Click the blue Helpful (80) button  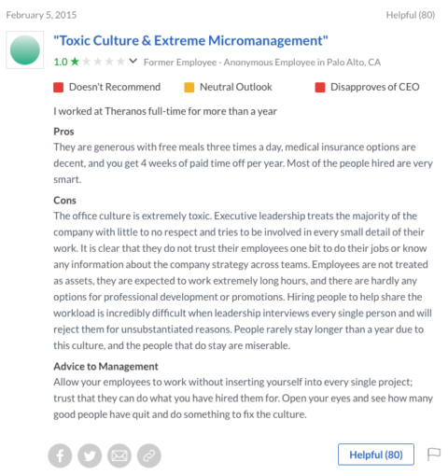[x=376, y=455]
